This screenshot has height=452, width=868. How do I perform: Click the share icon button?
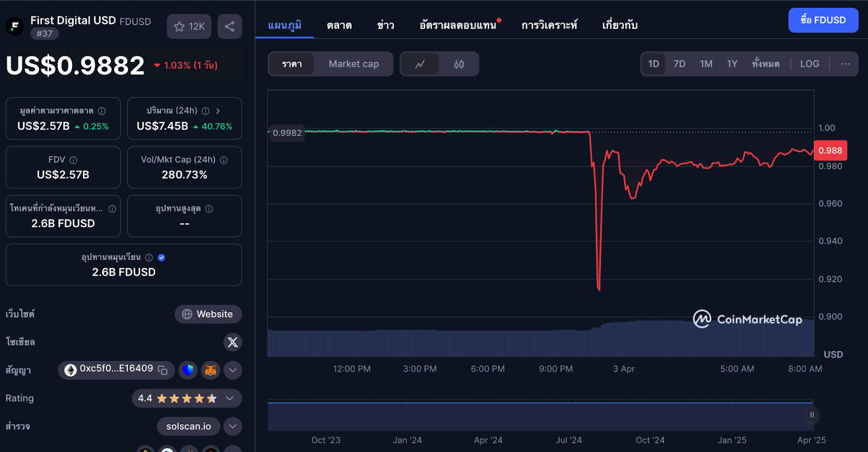(229, 27)
